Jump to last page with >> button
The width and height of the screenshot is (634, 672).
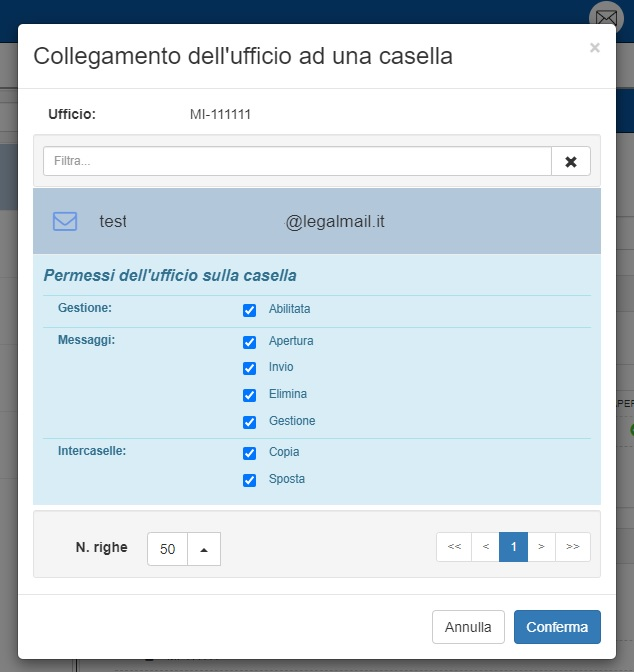(573, 547)
